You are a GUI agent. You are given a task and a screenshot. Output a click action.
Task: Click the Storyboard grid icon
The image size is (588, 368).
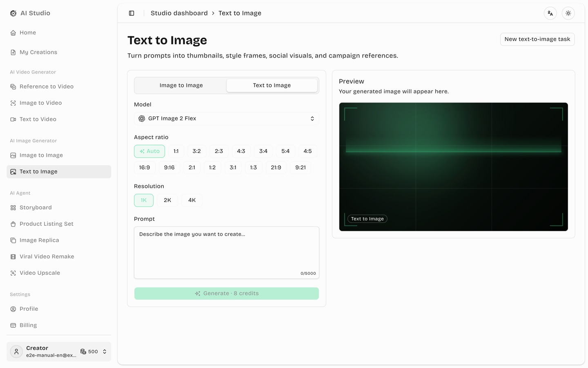click(13, 208)
